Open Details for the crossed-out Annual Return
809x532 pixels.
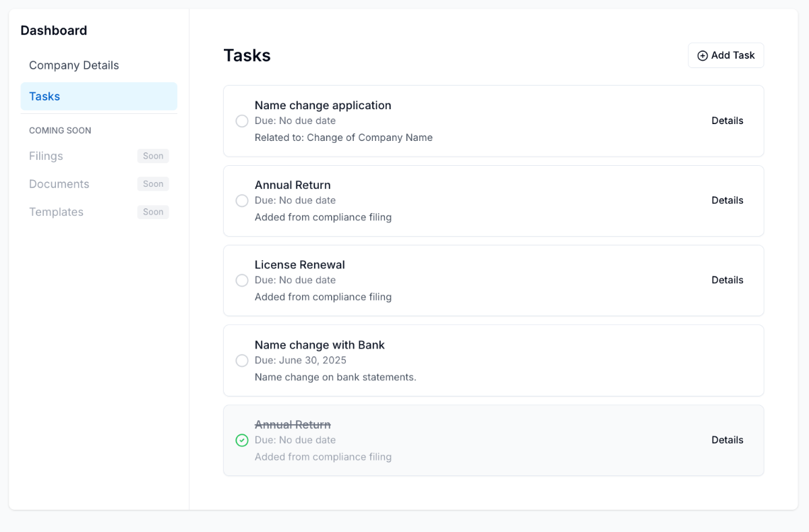click(727, 440)
